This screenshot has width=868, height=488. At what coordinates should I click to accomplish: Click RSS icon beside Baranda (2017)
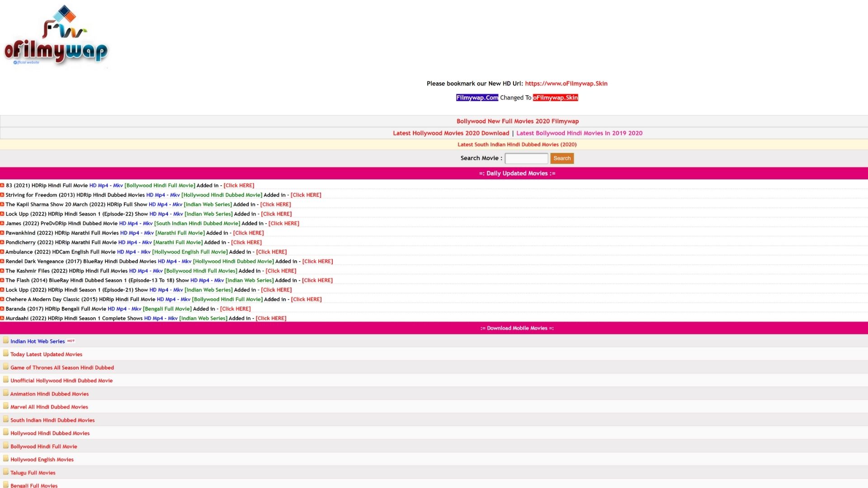tap(2, 309)
